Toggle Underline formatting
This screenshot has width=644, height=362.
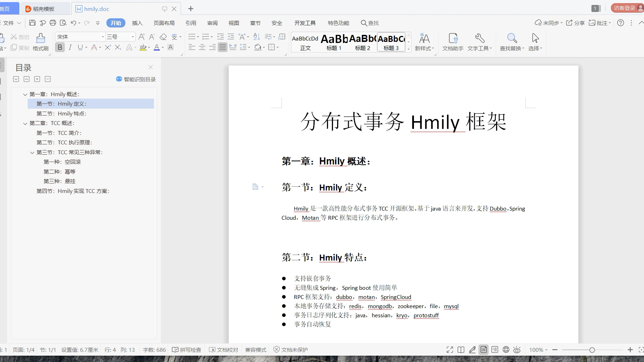[x=80, y=47]
